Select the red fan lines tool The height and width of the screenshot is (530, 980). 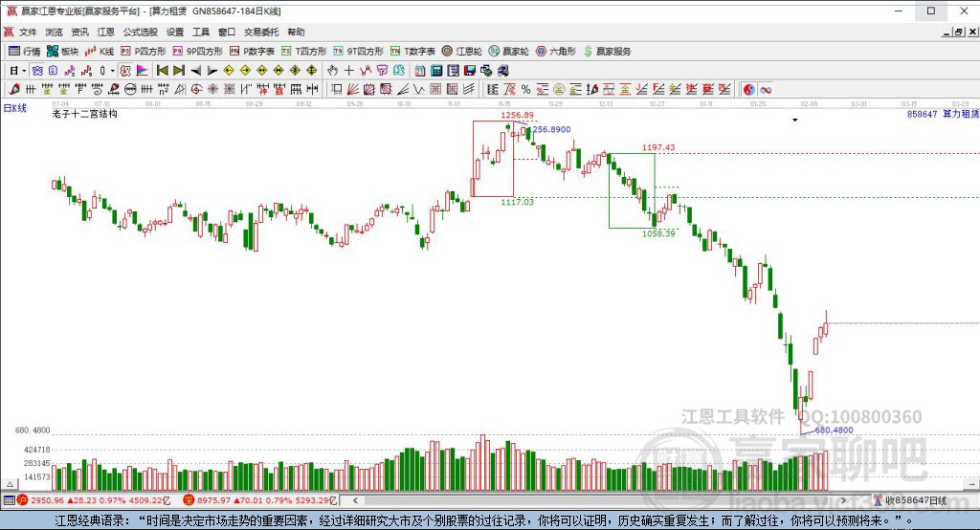click(x=352, y=89)
